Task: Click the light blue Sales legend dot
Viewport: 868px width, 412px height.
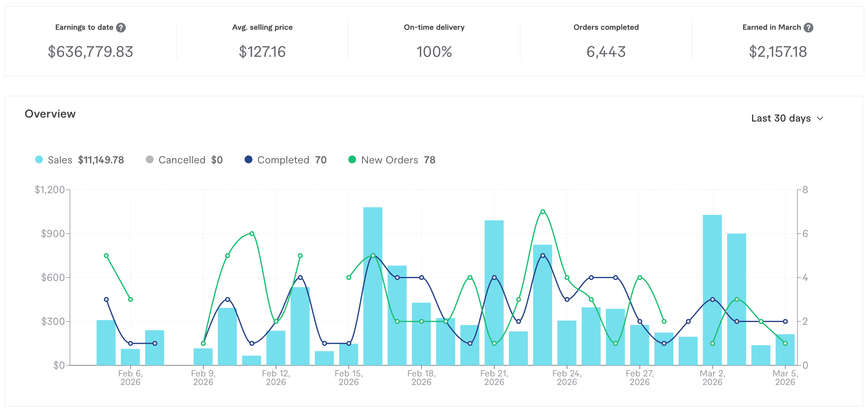Action: 39,159
